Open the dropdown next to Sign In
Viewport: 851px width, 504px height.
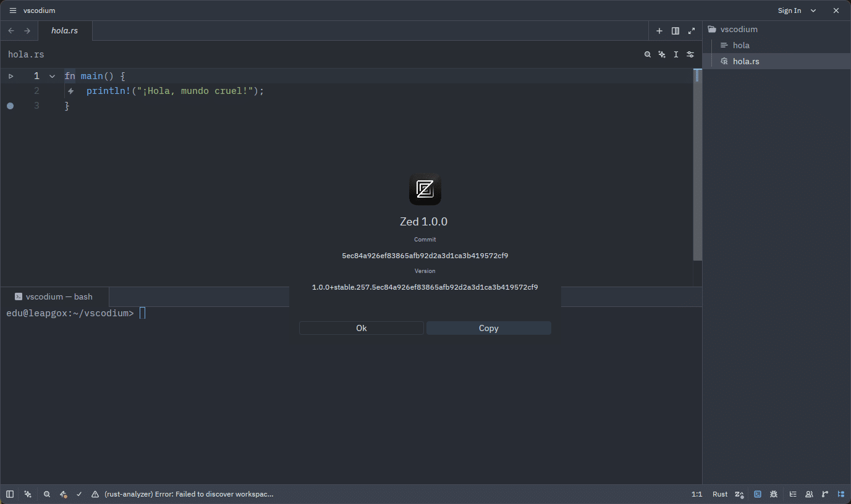coord(813,10)
